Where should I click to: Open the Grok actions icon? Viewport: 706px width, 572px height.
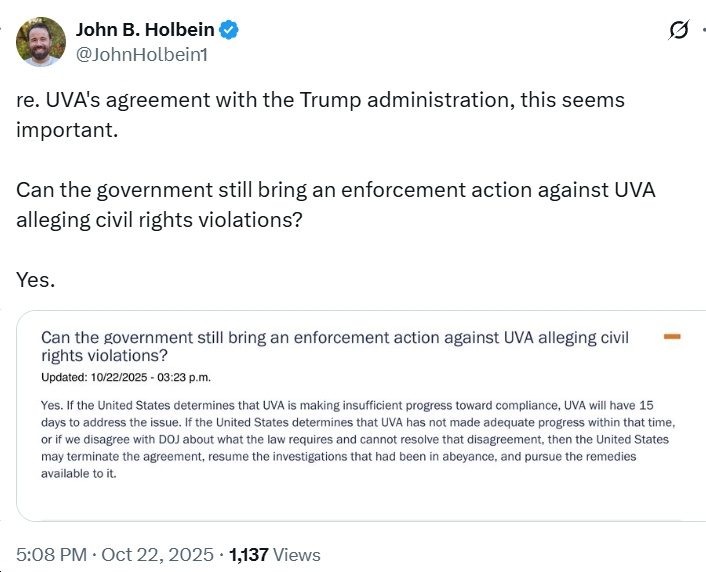[x=680, y=31]
